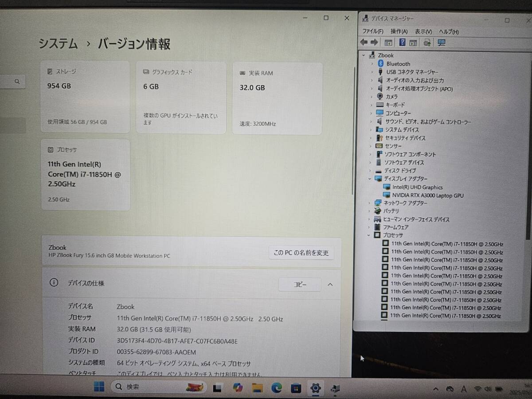Click the Settings gear icon on taskbar
This screenshot has height=399, width=532.
click(x=315, y=389)
